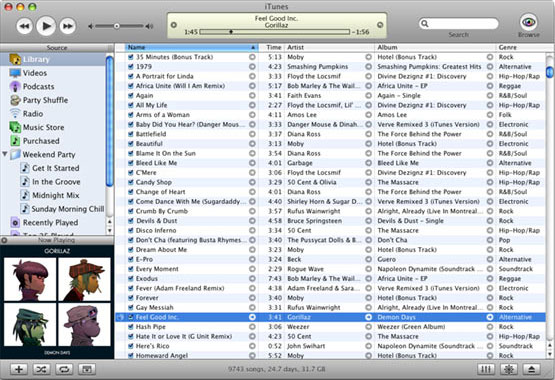Viewport: 555px width, 380px height.
Task: Click the loud-volume speaker icon
Action: coord(149,26)
